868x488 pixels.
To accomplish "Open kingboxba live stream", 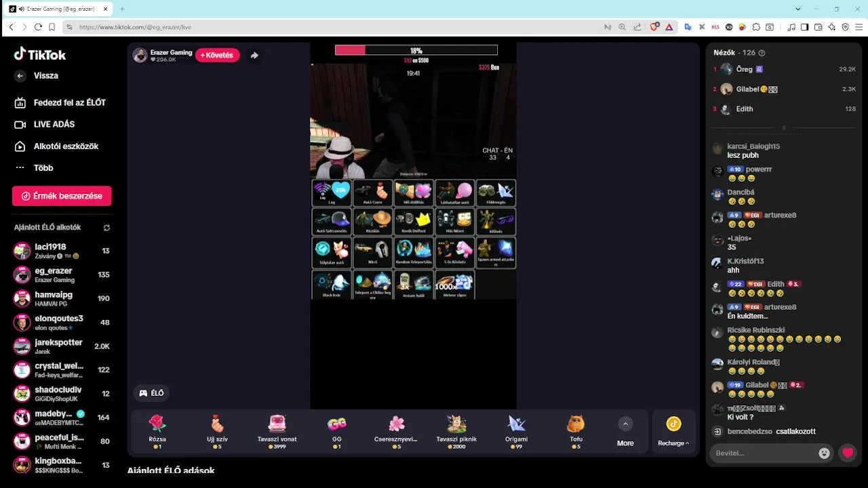I will [x=62, y=465].
